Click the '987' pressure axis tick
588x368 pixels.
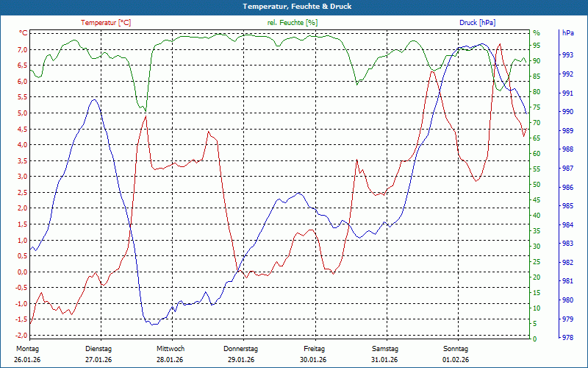(568, 169)
